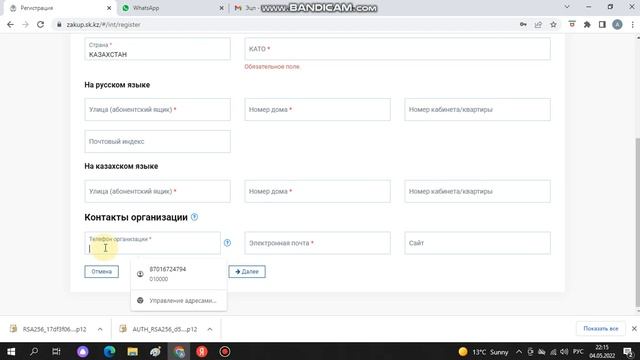Viewport: 640px width, 360px height.
Task: Click the Далее button
Action: pyautogui.click(x=247, y=271)
